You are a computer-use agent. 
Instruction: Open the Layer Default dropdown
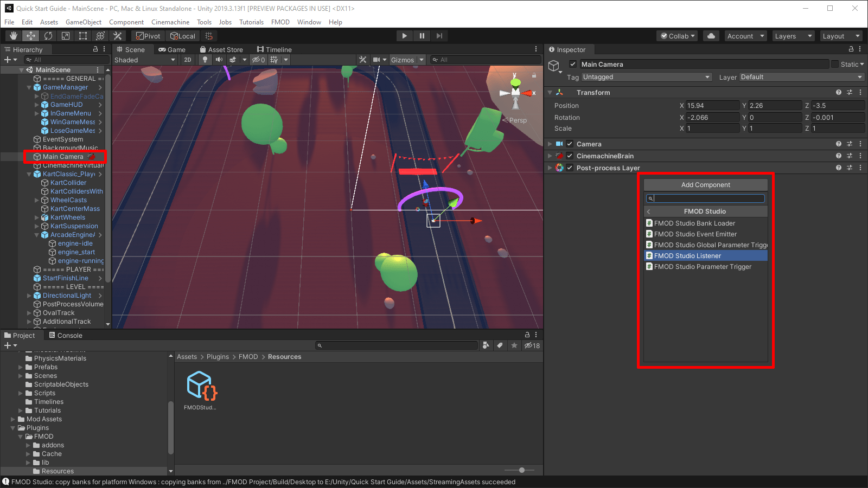pyautogui.click(x=802, y=77)
